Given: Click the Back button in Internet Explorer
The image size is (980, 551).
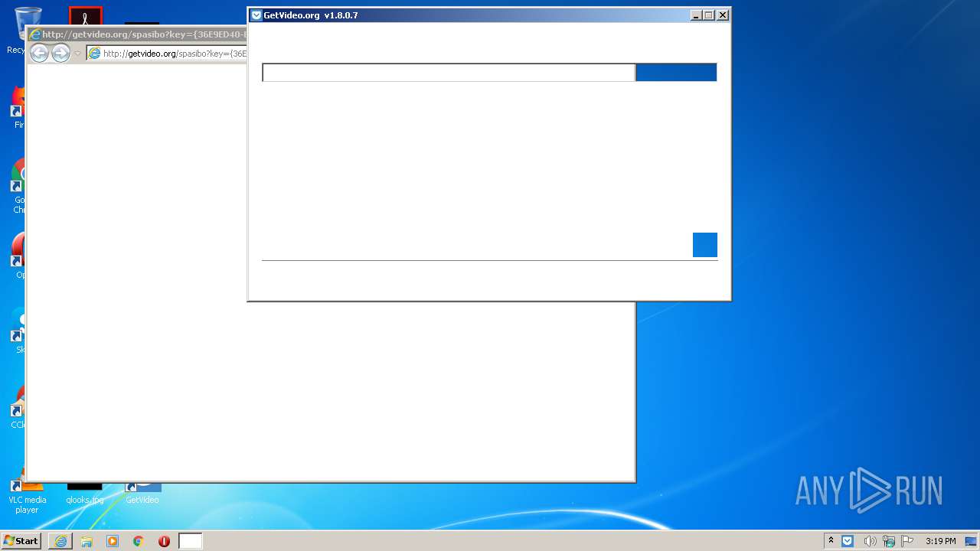Looking at the screenshot, I should click(x=39, y=53).
